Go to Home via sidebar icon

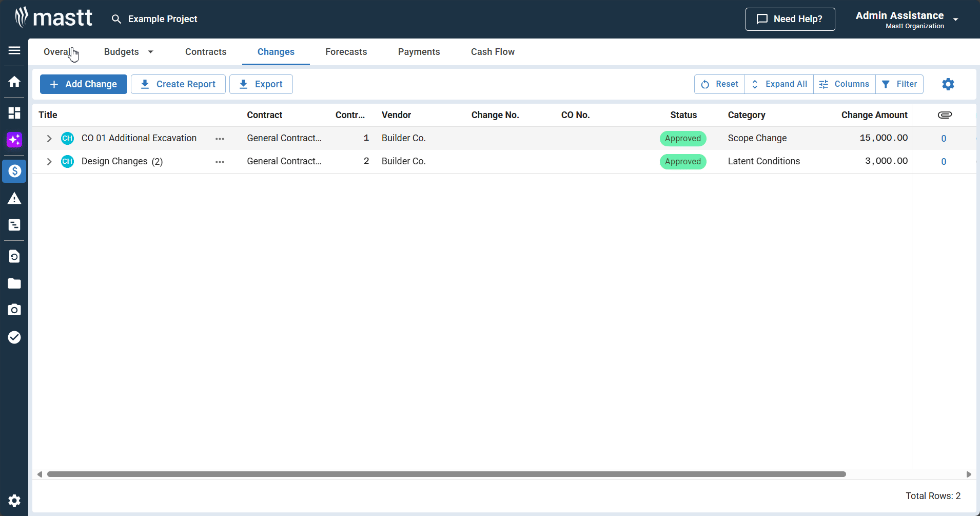[x=14, y=82]
